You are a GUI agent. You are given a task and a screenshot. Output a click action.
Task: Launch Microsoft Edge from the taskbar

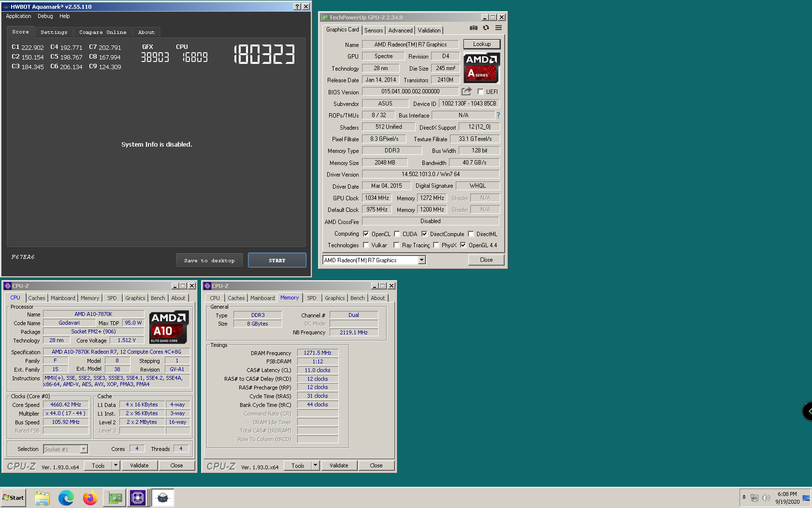pos(66,498)
